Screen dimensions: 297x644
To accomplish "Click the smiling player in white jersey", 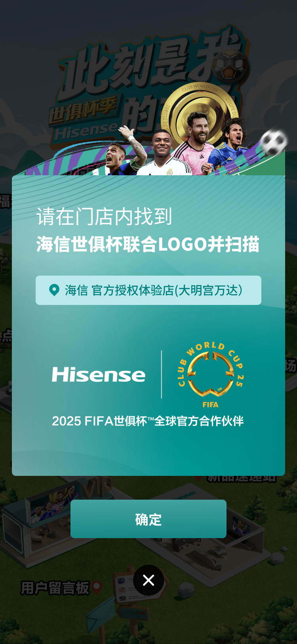I will click(x=163, y=153).
